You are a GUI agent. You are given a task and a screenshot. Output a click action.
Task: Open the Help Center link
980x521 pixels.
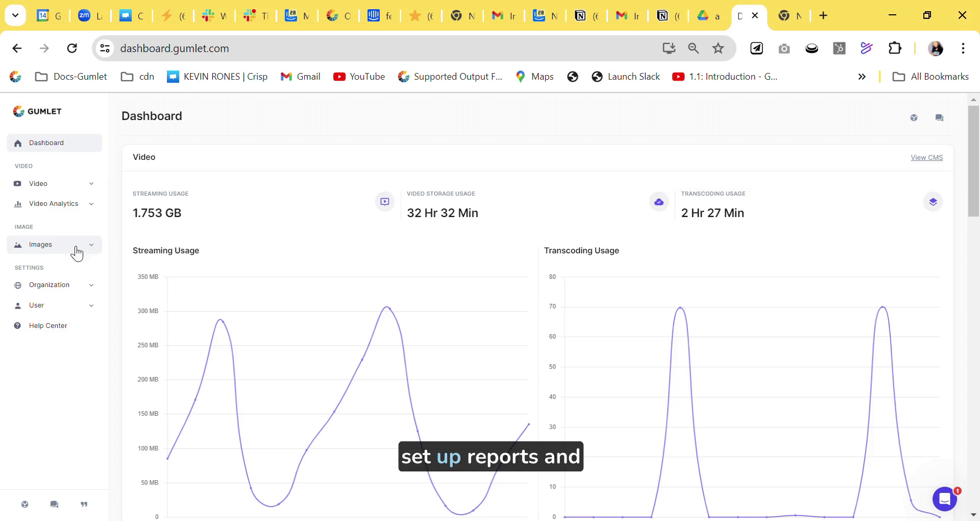click(x=48, y=326)
